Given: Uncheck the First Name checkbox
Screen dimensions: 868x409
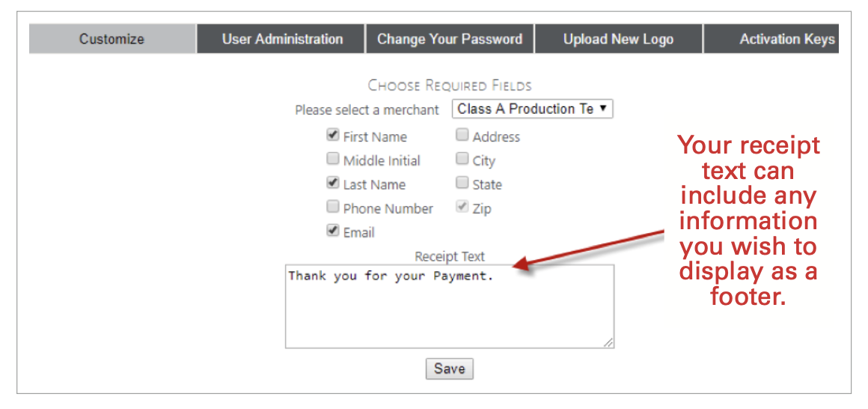Looking at the screenshot, I should [333, 136].
